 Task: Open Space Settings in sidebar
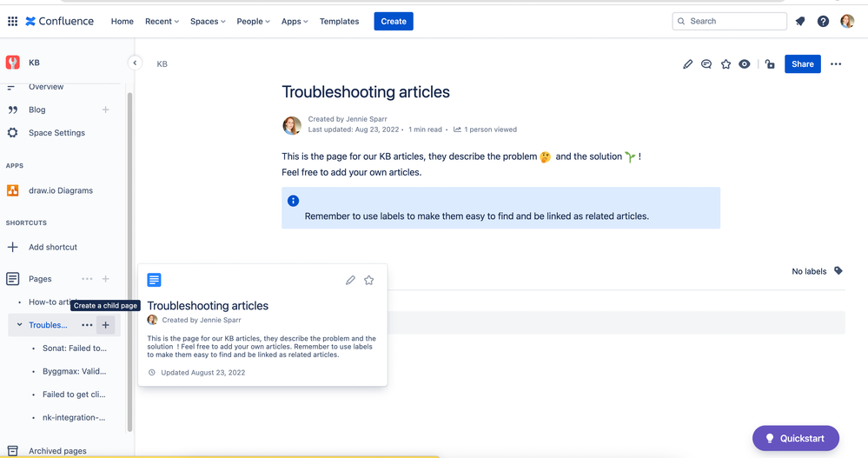pos(57,133)
